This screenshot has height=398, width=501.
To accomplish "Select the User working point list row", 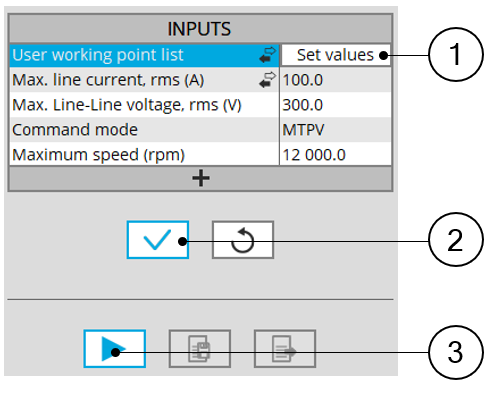I will 144,55.
